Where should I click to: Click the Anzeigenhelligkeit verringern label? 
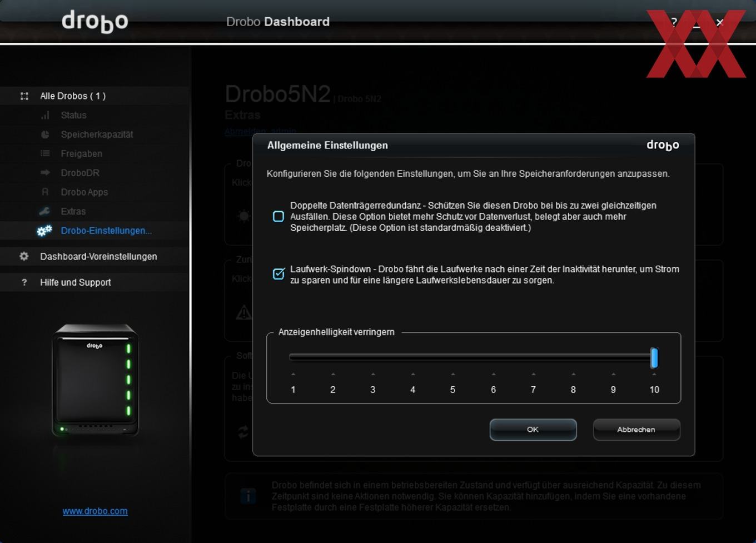pyautogui.click(x=336, y=332)
